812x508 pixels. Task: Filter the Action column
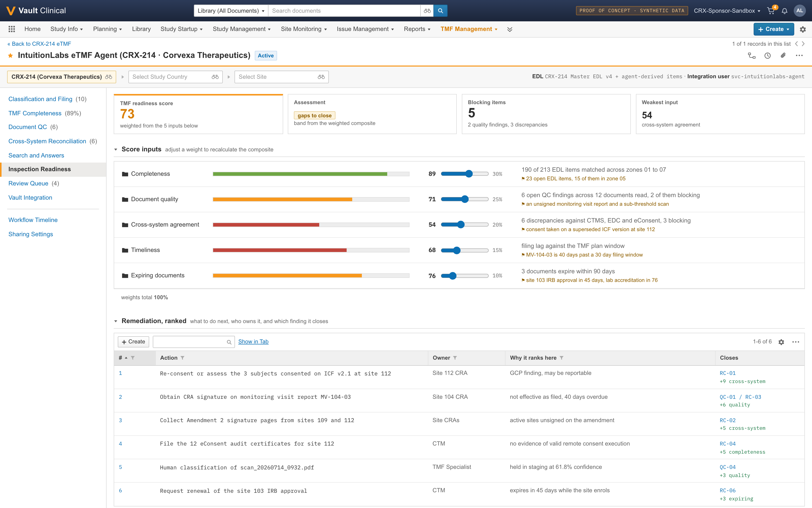point(182,358)
